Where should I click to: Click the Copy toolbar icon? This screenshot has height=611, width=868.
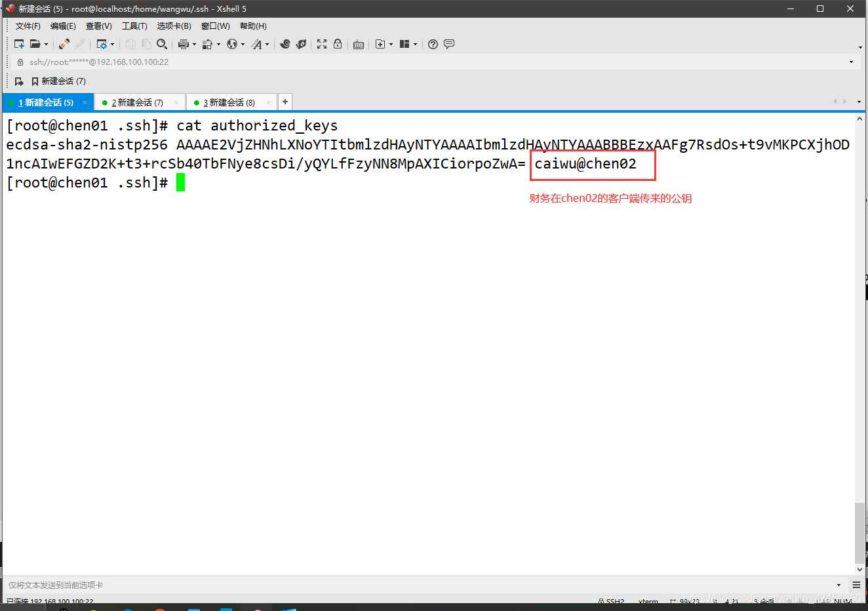(x=130, y=44)
